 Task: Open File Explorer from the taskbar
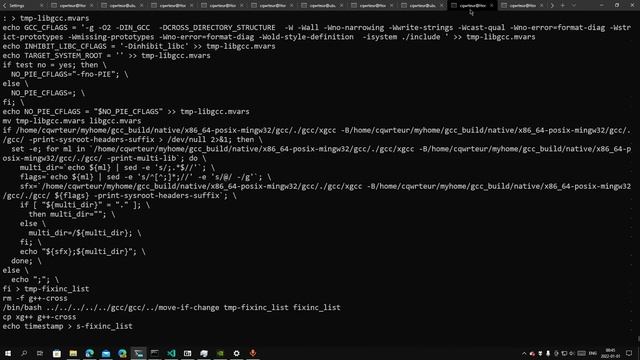point(73,353)
